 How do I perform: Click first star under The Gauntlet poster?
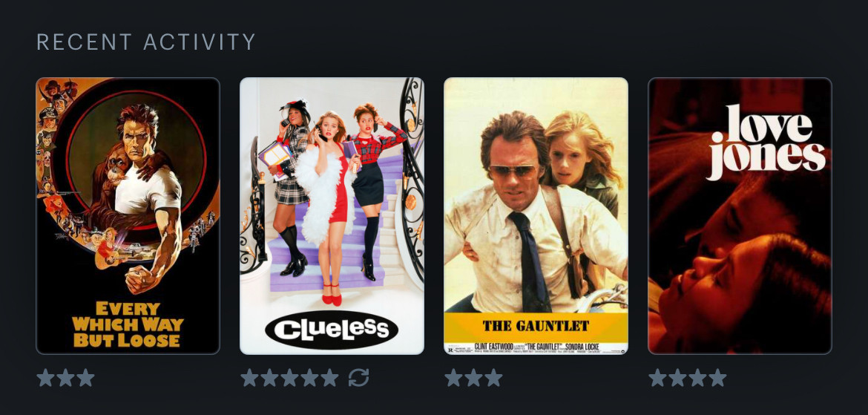click(x=453, y=378)
